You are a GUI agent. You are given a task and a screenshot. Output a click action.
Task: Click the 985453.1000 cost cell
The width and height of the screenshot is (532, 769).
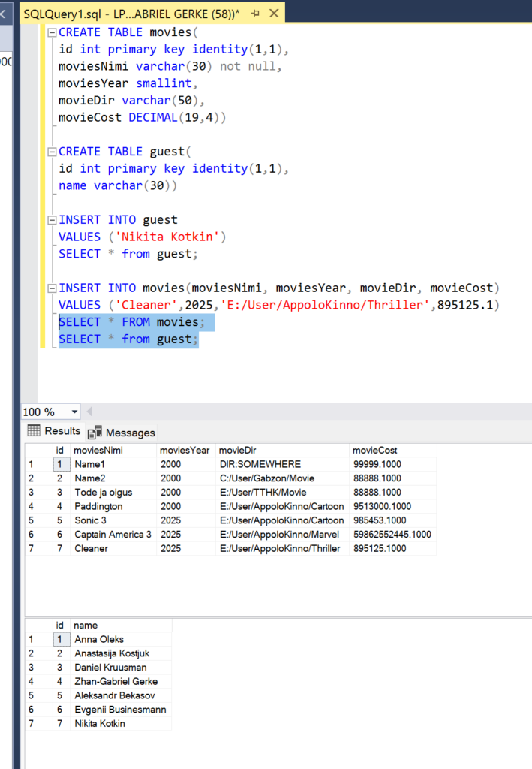pos(392,520)
